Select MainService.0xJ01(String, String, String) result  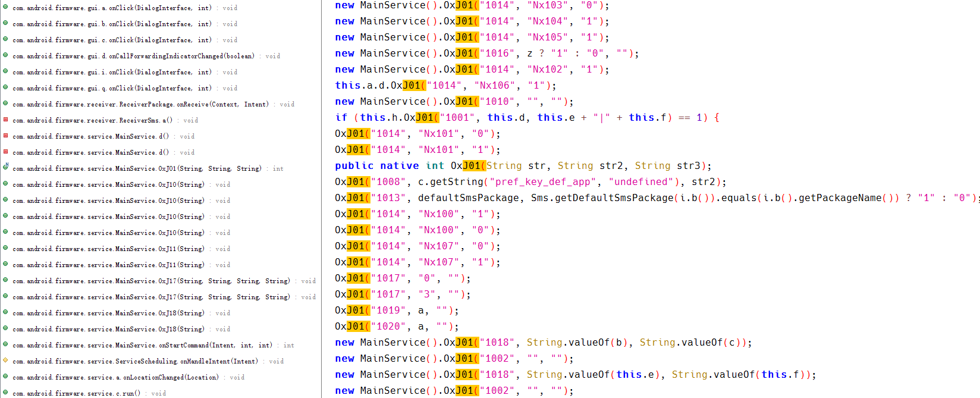(x=137, y=168)
